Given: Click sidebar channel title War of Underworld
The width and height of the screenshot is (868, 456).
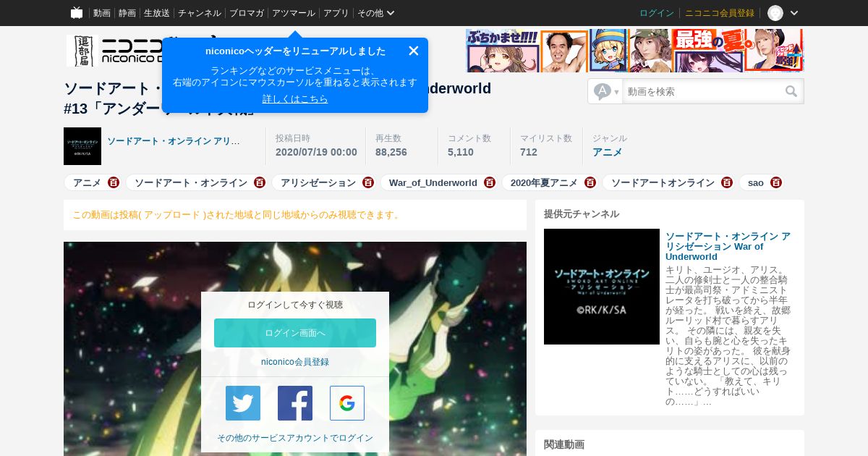Looking at the screenshot, I should click(x=728, y=246).
